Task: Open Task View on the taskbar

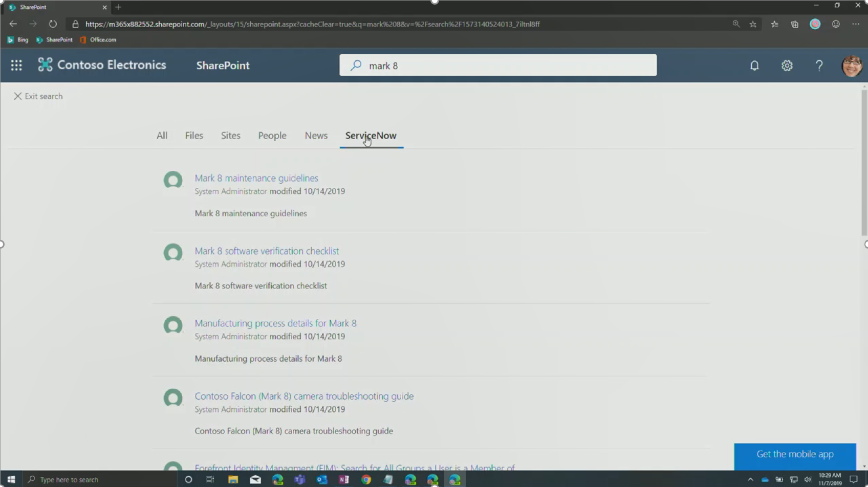Action: click(x=210, y=479)
